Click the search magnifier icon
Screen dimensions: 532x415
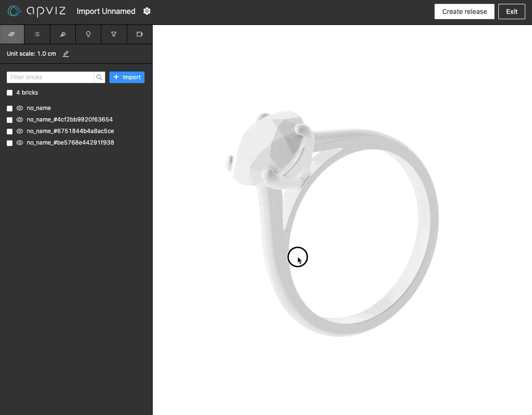tap(99, 77)
